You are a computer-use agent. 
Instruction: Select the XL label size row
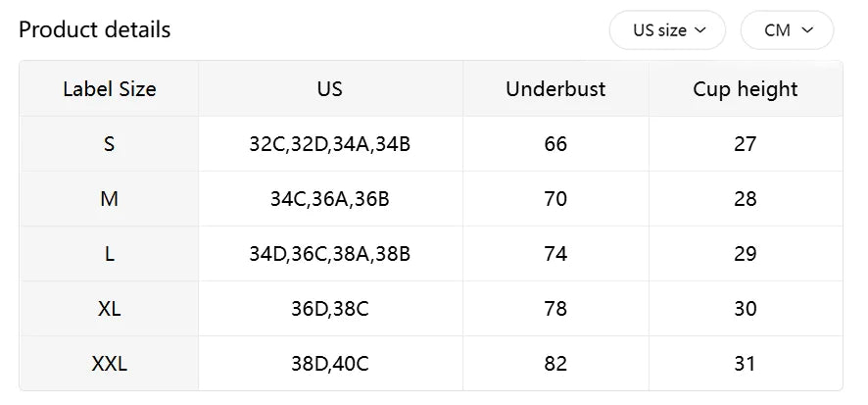click(110, 309)
